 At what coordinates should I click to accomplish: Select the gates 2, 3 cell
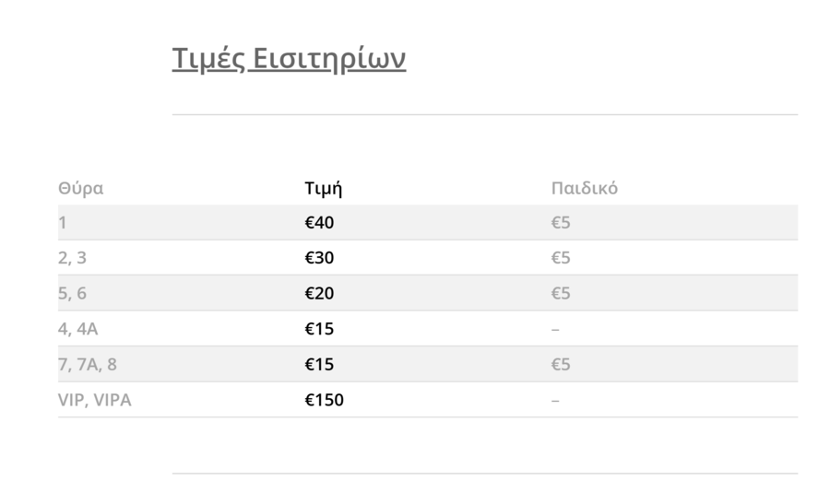pos(72,258)
